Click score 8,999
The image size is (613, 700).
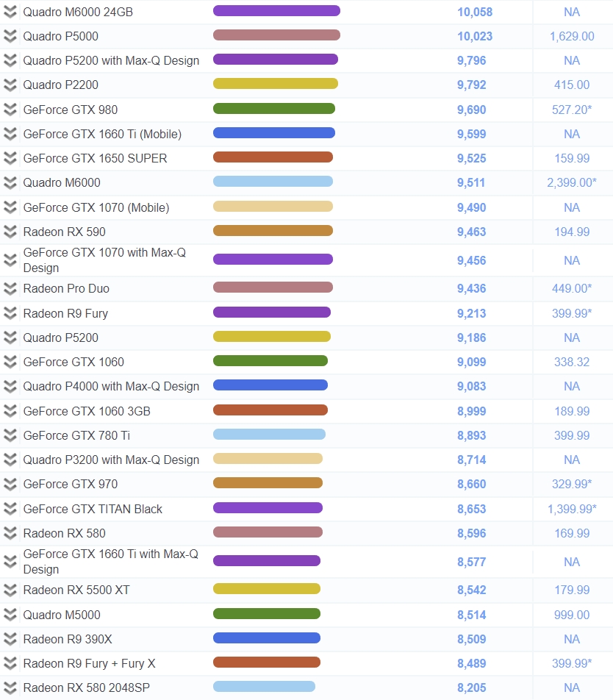coord(472,411)
